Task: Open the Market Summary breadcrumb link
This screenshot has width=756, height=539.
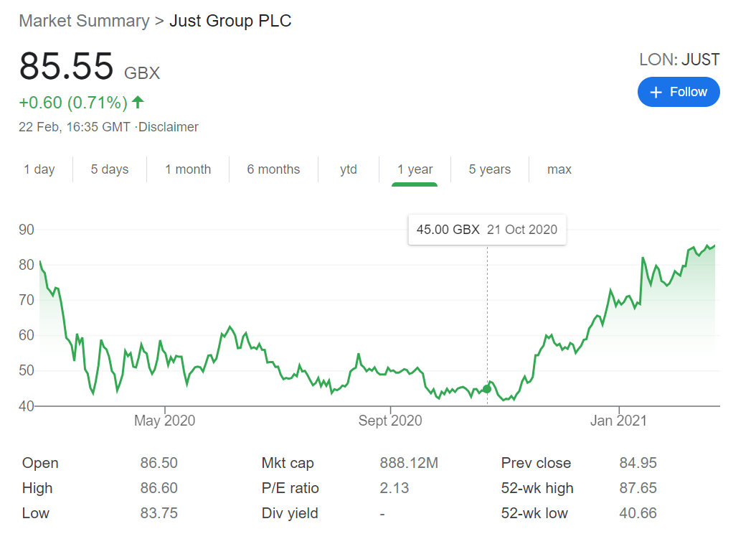Action: point(83,21)
